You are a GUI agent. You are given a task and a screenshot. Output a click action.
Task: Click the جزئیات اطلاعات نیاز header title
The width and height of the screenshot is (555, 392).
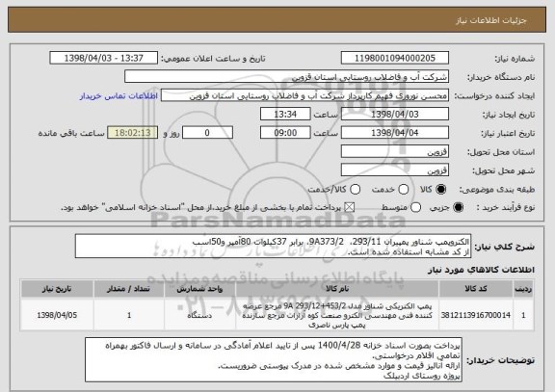pos(491,20)
